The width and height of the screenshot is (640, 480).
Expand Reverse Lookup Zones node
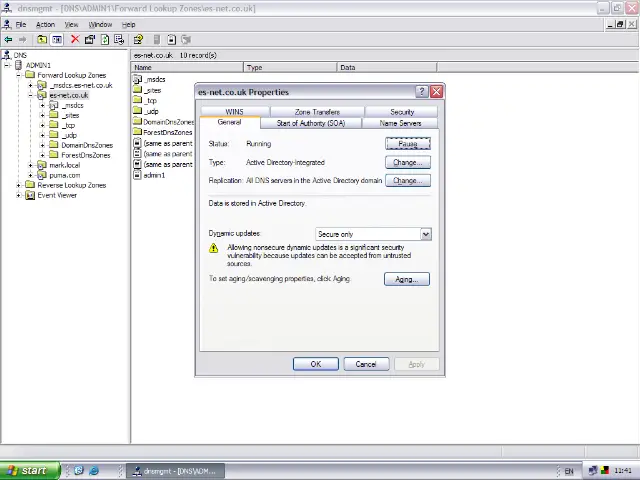coord(19,185)
